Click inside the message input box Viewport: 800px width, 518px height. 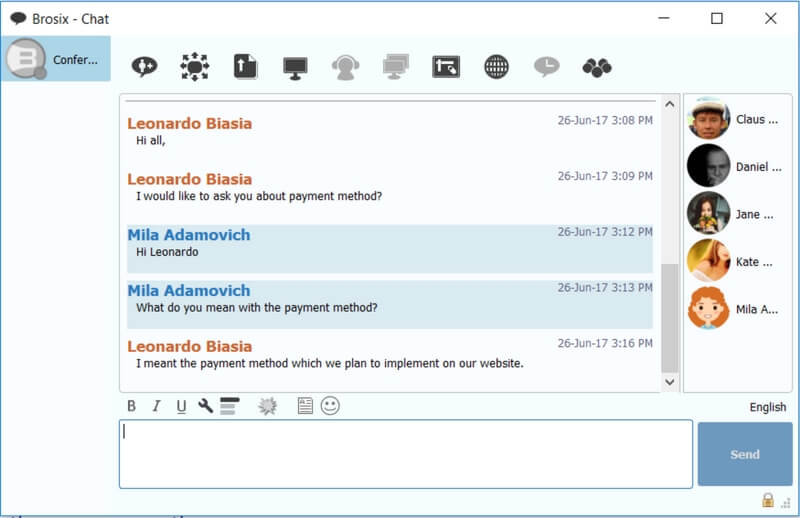point(406,454)
